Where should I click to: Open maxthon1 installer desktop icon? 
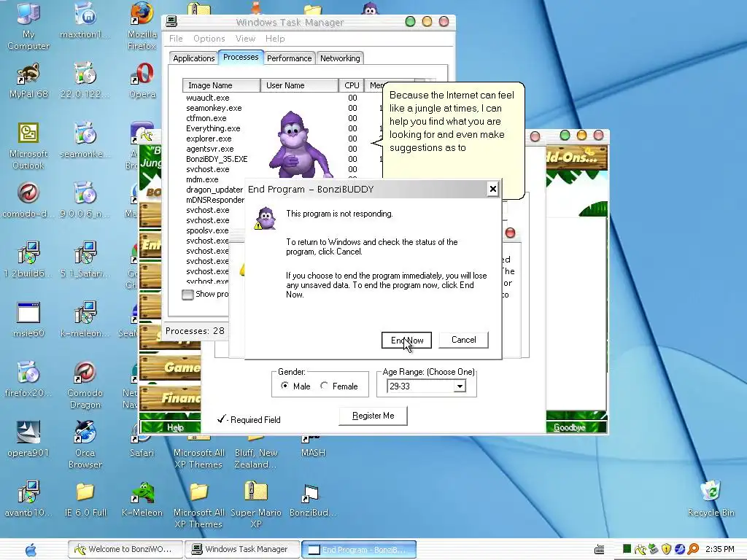(85, 20)
